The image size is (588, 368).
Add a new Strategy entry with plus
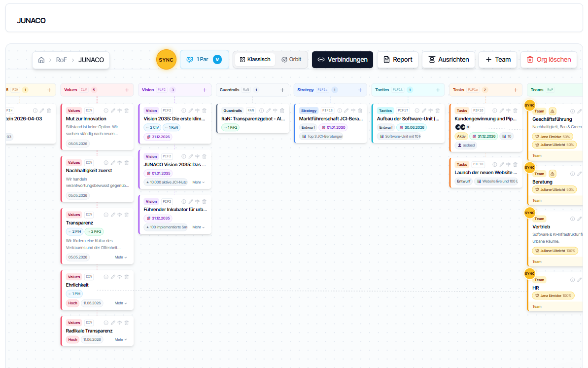[x=360, y=90]
